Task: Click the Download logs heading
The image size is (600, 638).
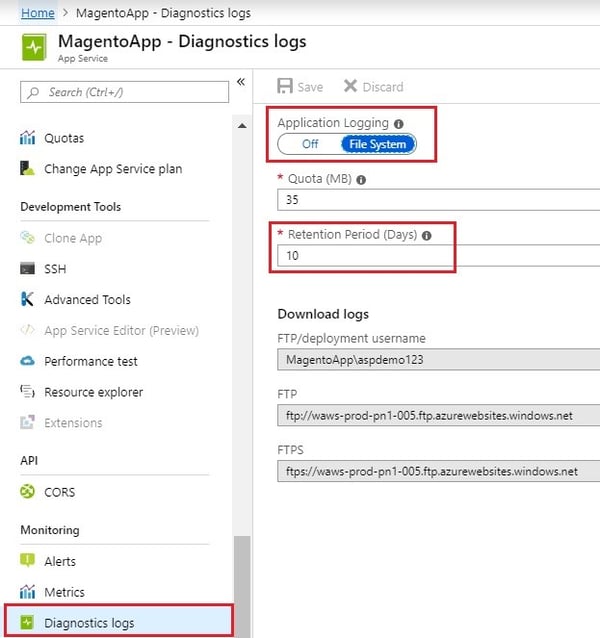Action: coord(323,314)
